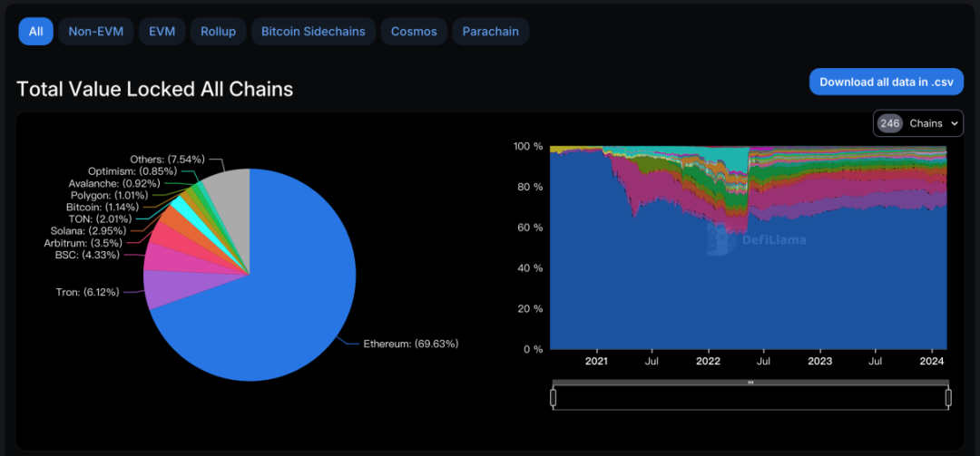980x456 pixels.
Task: Click the 0 % y-axis label
Action: click(x=534, y=349)
